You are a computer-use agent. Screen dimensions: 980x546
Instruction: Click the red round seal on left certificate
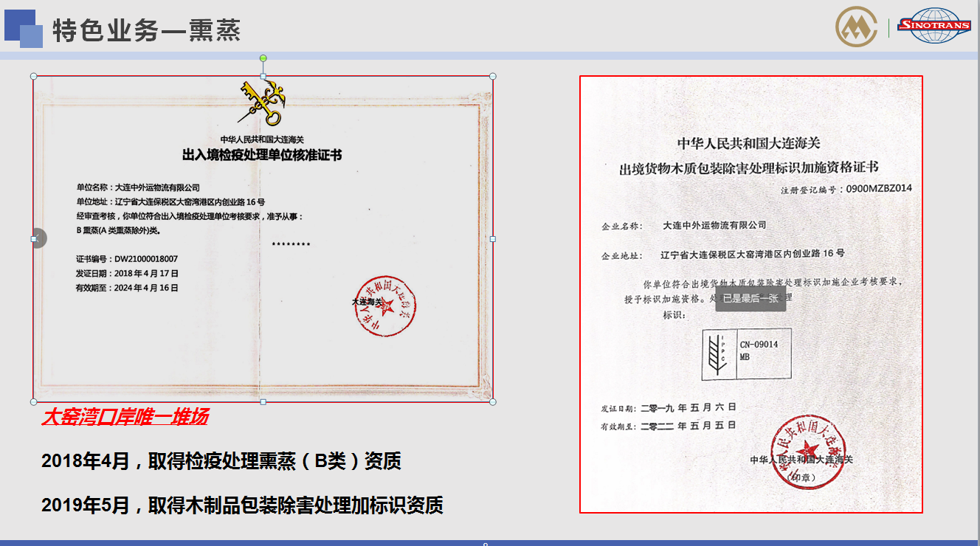[x=385, y=305]
